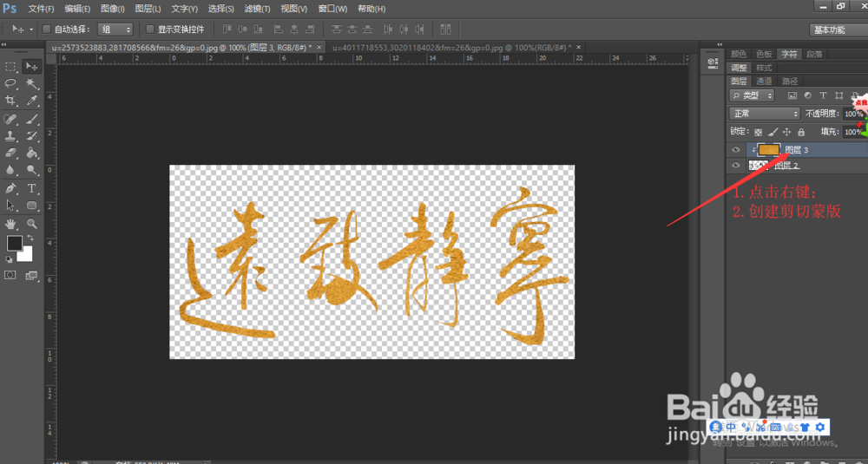
Task: Select the Lasso tool
Action: coord(10,83)
